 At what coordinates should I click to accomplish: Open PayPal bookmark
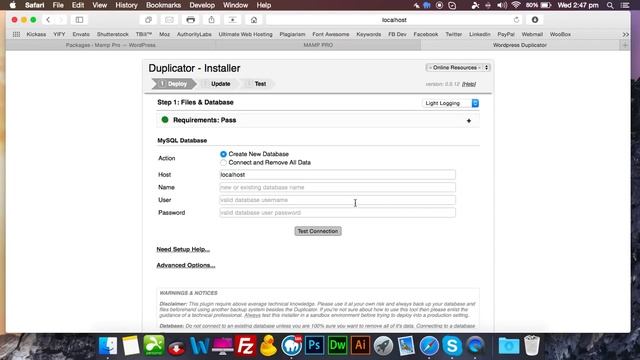[x=506, y=34]
